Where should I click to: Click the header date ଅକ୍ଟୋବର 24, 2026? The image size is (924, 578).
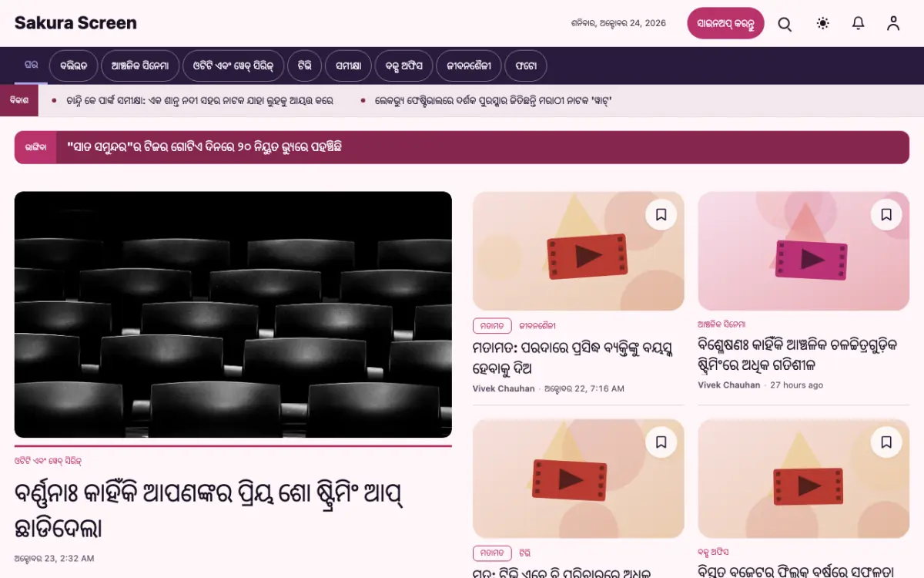point(618,23)
